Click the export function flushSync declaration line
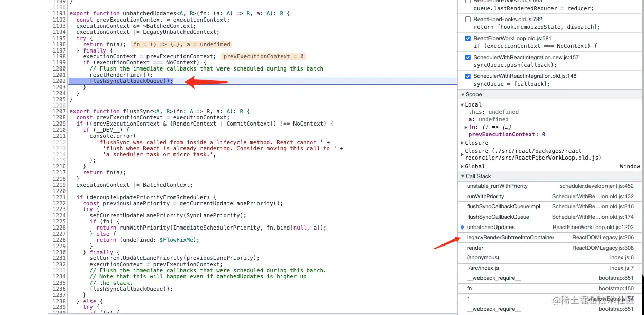The height and width of the screenshot is (315, 644). (x=159, y=111)
